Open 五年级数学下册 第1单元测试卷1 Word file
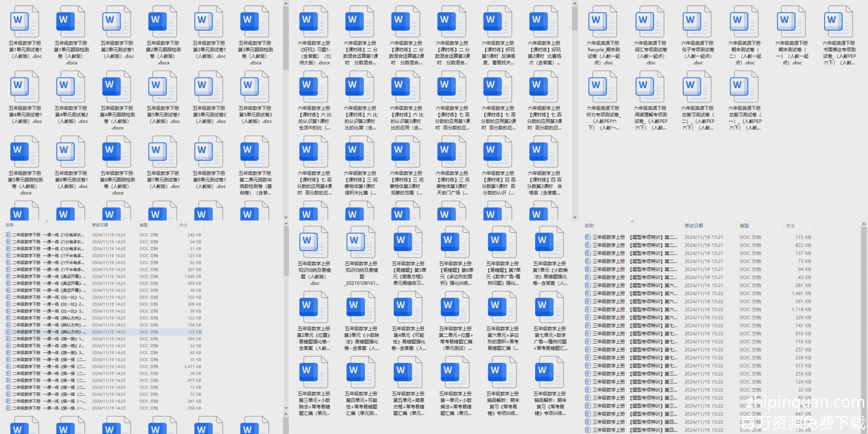This screenshot has width=868, height=434. tap(25, 22)
